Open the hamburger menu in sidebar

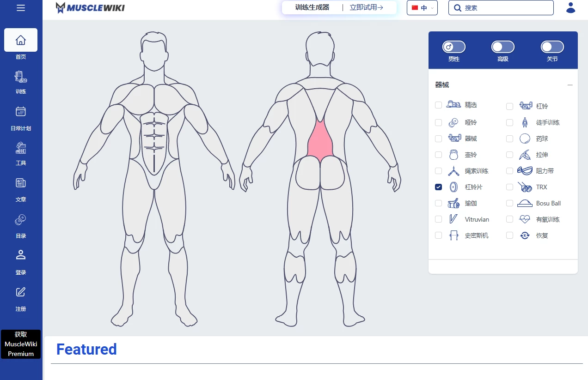tap(21, 8)
